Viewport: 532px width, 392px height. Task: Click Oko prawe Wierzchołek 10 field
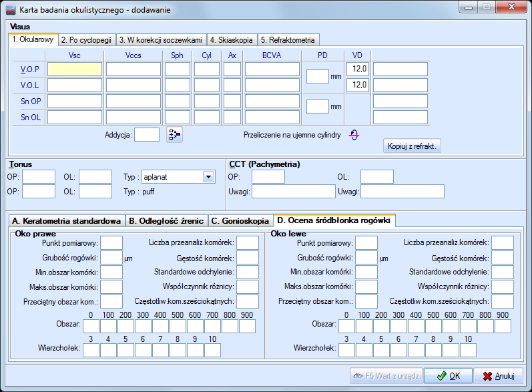[x=213, y=350]
